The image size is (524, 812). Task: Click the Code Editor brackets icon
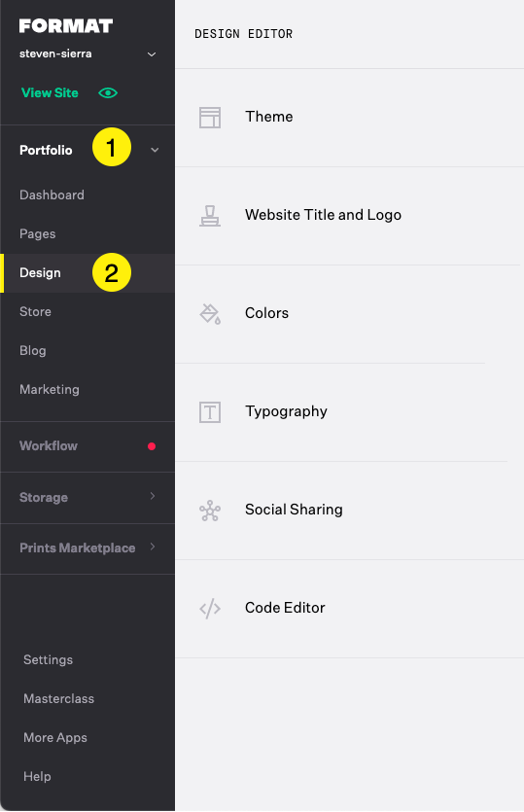(x=210, y=609)
